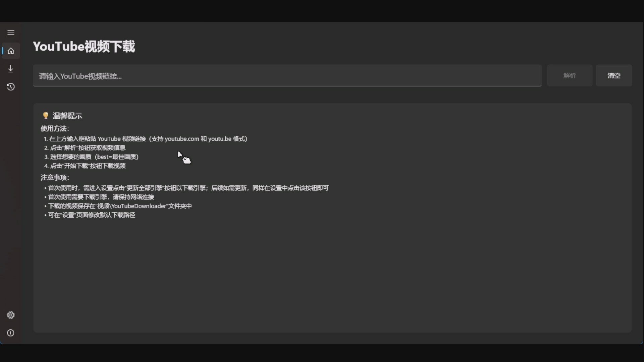Click the note about 修改默认下载路径
Viewport: 644px width, 362px height.
point(91,215)
